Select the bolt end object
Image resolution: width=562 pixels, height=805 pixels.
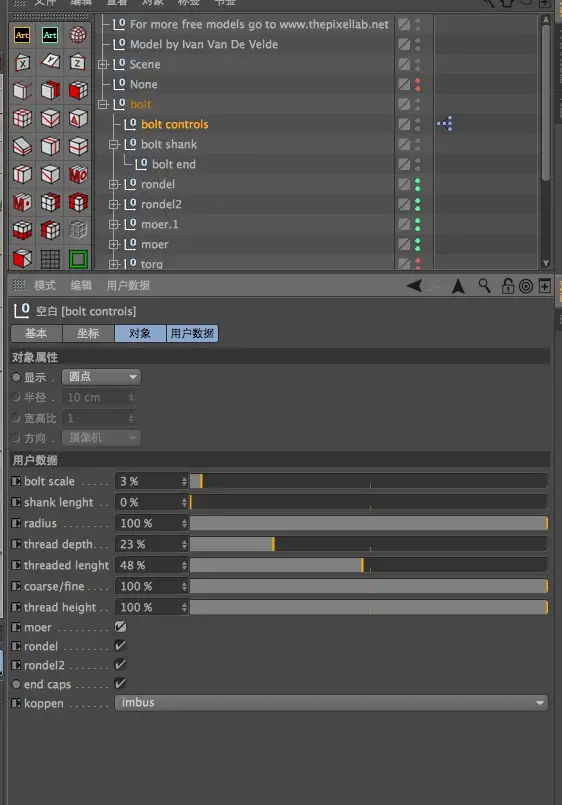(x=173, y=164)
